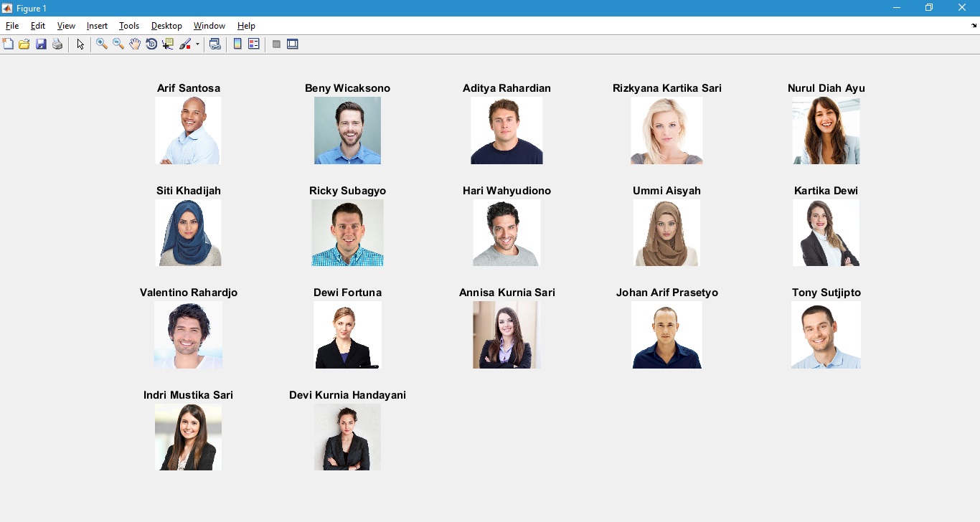Viewport: 980px width, 522px height.
Task: Toggle the Insert Legend button
Action: click(254, 44)
